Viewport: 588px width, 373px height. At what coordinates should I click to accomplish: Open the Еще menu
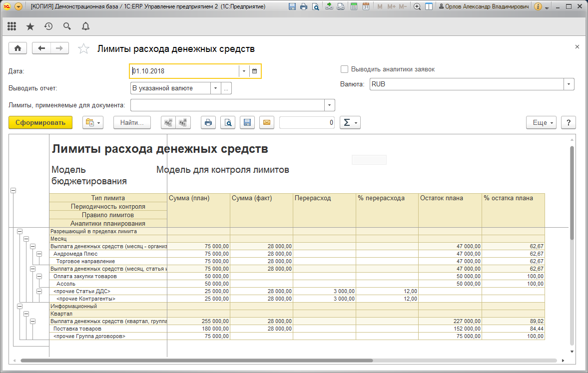[541, 122]
